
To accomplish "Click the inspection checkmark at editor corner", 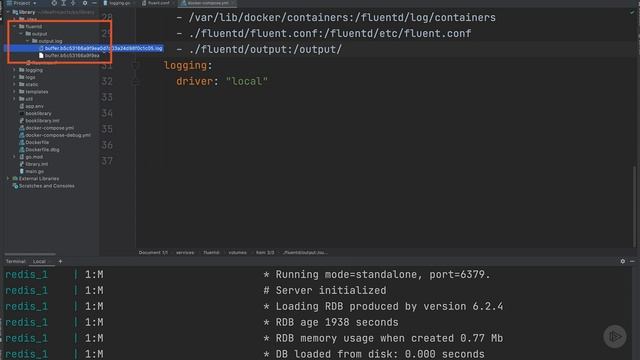I will [632, 12].
